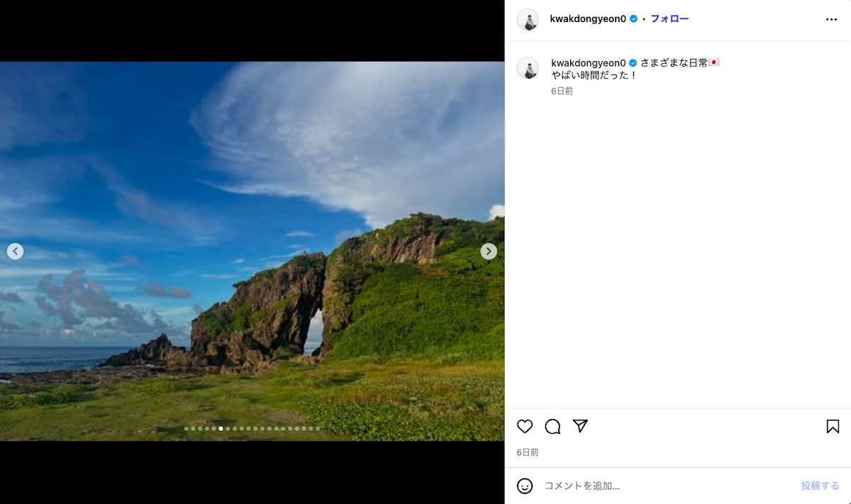Advance the carousel with the right arrow
The width and height of the screenshot is (851, 504).
coord(488,251)
